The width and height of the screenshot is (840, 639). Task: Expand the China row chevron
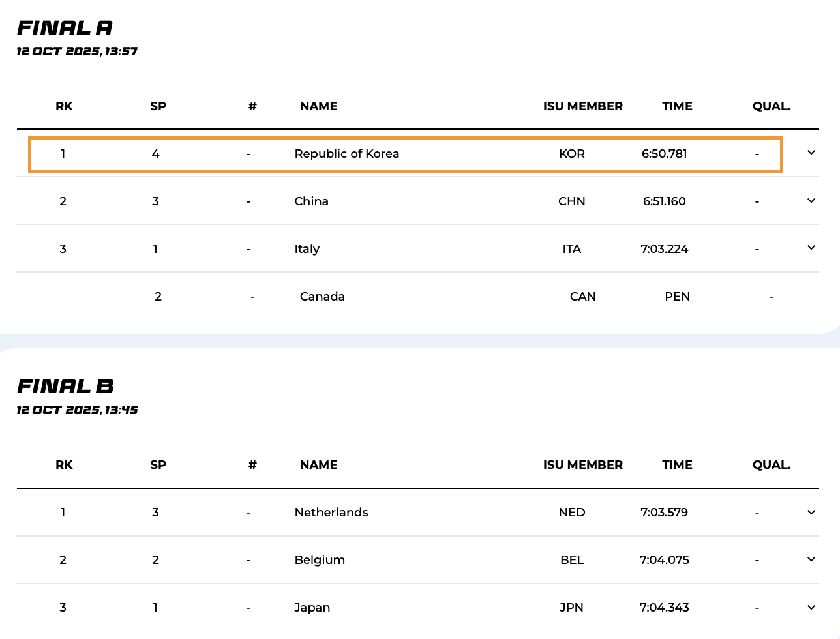811,201
